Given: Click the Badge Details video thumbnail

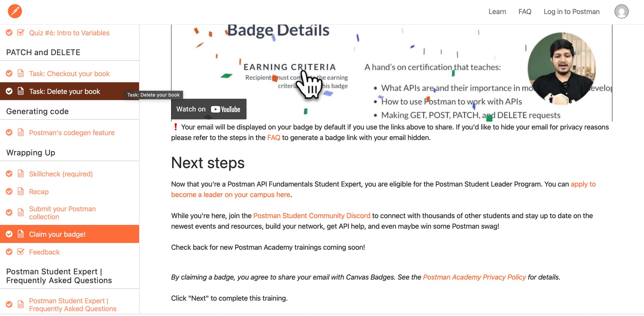Looking at the screenshot, I should click(391, 73).
